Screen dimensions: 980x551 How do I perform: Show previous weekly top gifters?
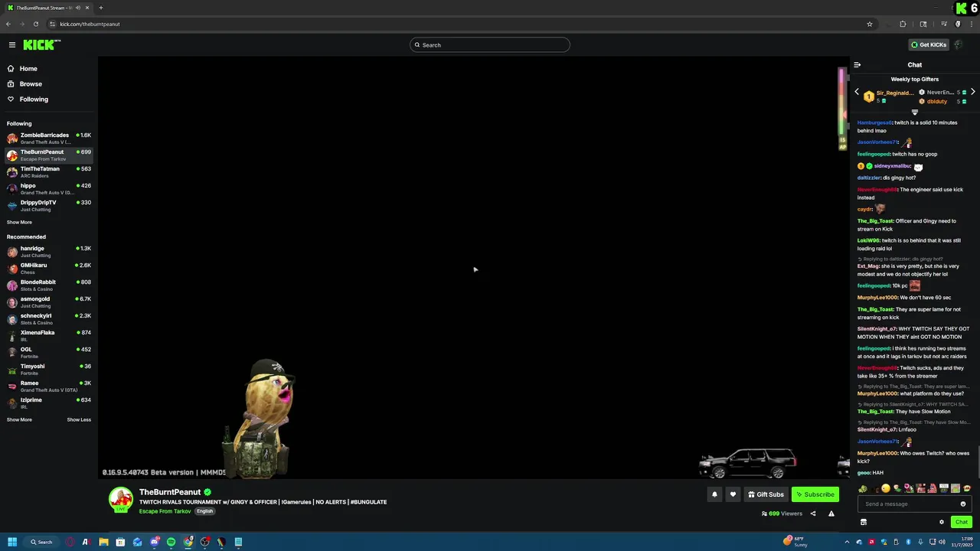coord(857,92)
